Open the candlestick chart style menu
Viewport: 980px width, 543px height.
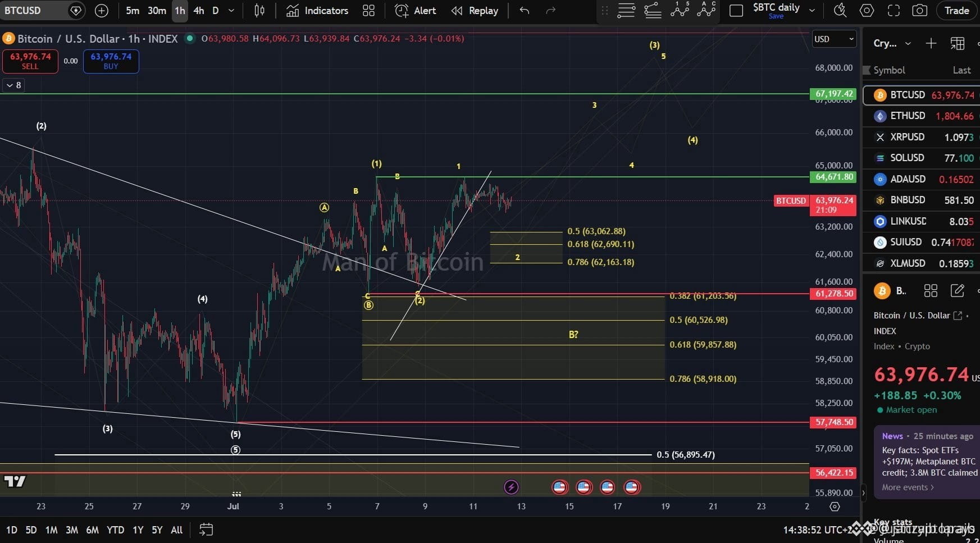[259, 11]
